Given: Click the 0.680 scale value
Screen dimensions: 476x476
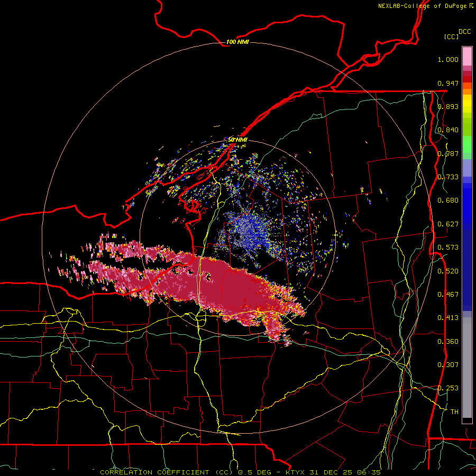Looking at the screenshot, I should [448, 200].
